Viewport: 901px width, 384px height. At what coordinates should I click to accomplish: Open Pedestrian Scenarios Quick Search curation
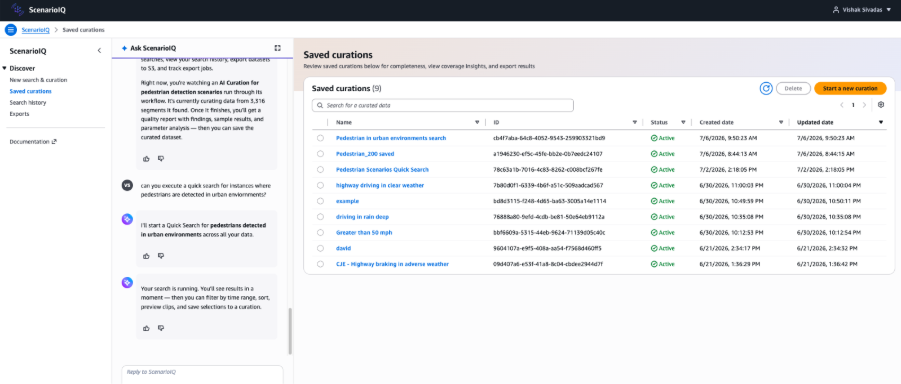tap(382, 170)
